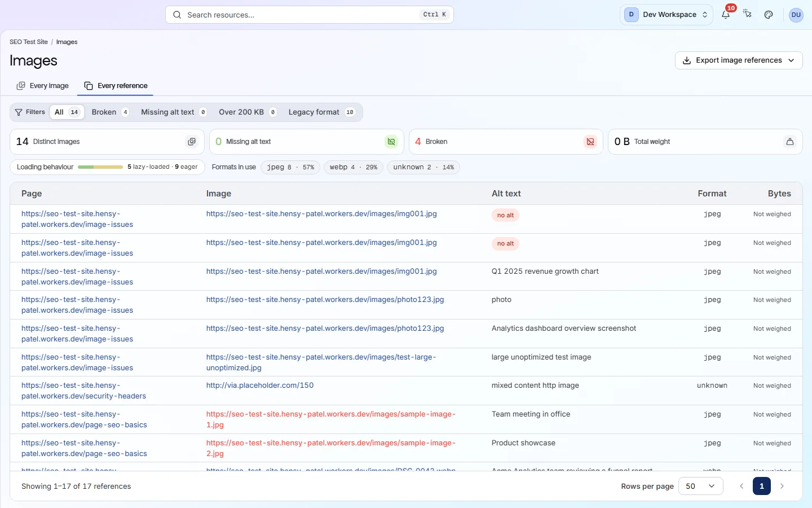Open the DU user avatar menu
Screen dimensions: 812x508
pyautogui.click(x=796, y=15)
